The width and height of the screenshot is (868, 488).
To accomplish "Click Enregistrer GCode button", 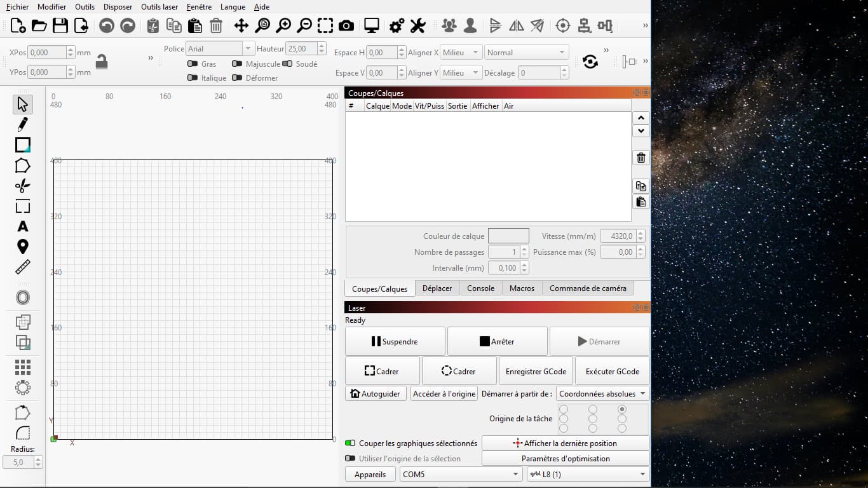I will [536, 371].
